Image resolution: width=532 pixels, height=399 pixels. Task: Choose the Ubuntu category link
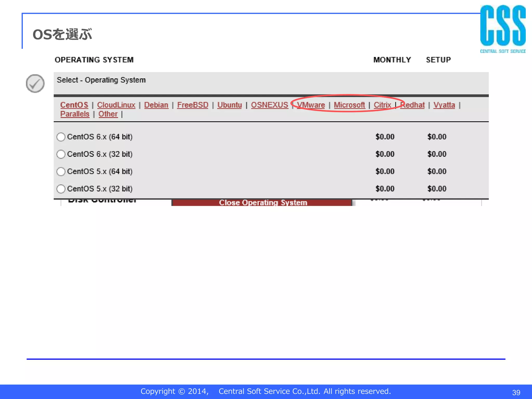pos(230,105)
